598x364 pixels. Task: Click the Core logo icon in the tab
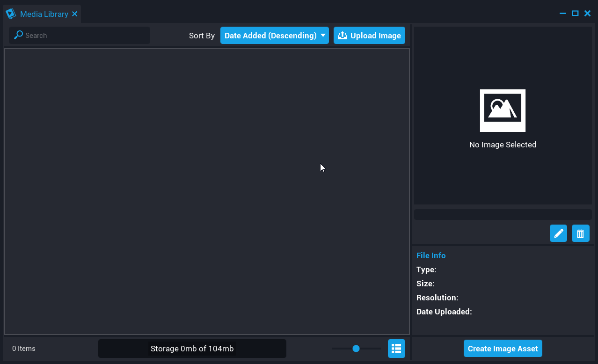[11, 14]
